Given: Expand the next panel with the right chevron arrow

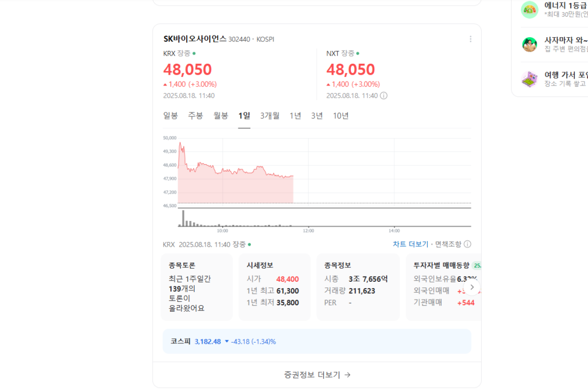Looking at the screenshot, I should click(x=471, y=286).
